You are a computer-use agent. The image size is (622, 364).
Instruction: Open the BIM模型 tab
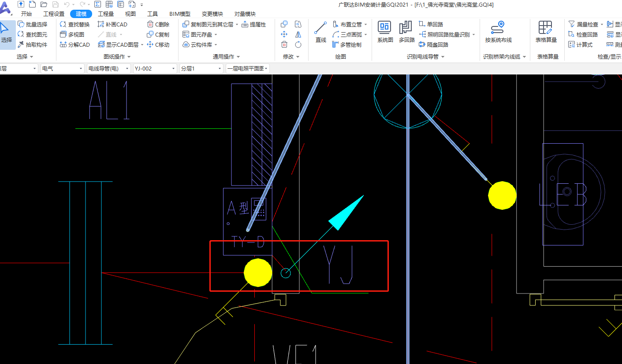click(x=180, y=14)
